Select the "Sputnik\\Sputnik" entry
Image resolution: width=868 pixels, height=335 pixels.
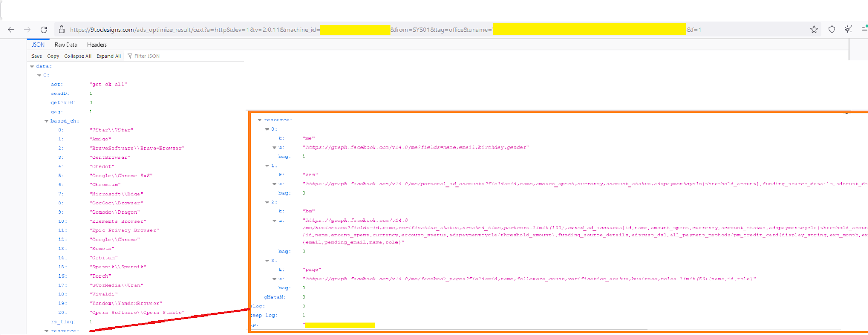tap(118, 267)
